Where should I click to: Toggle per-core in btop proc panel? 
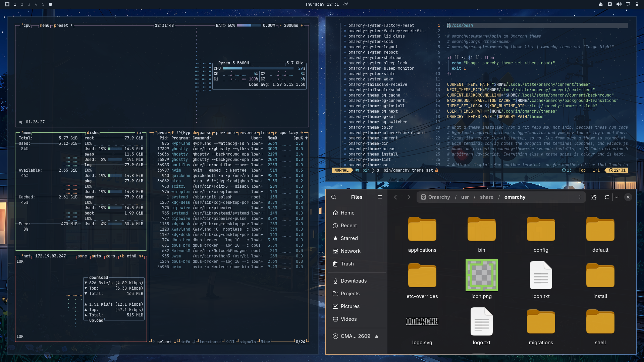pos(225,133)
